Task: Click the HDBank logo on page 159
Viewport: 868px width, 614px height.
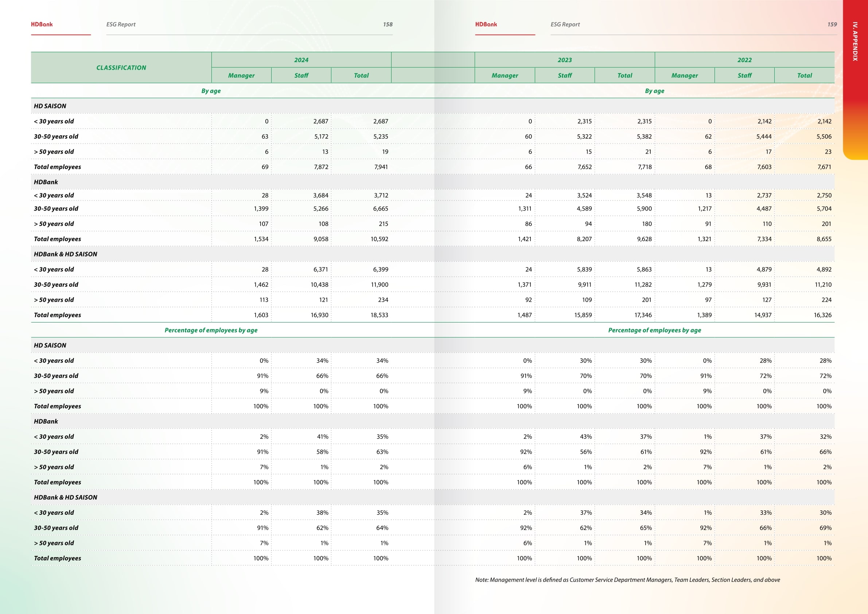Action: point(486,24)
